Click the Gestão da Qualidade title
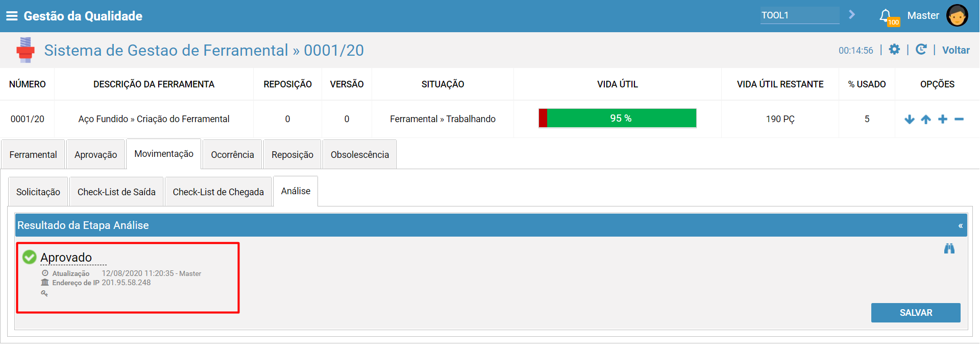 pyautogui.click(x=83, y=16)
